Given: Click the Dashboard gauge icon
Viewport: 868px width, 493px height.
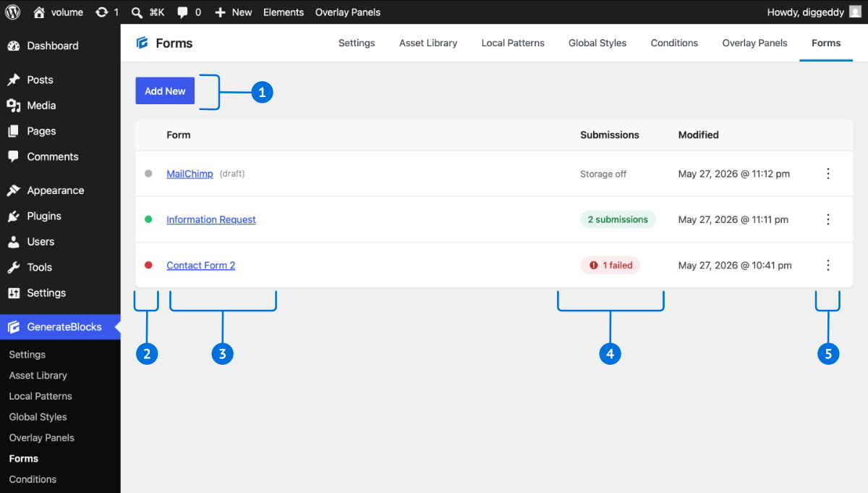Looking at the screenshot, I should click(x=14, y=46).
